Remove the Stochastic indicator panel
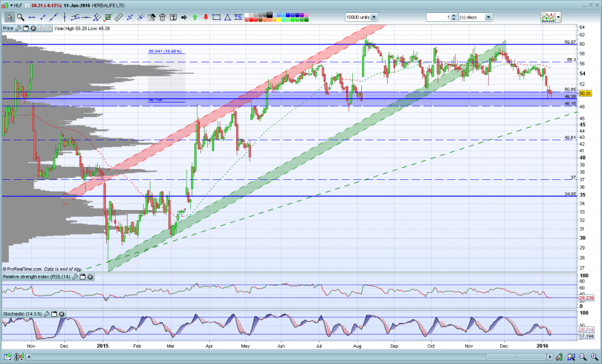Viewport: 602px width, 364px height. [62, 313]
